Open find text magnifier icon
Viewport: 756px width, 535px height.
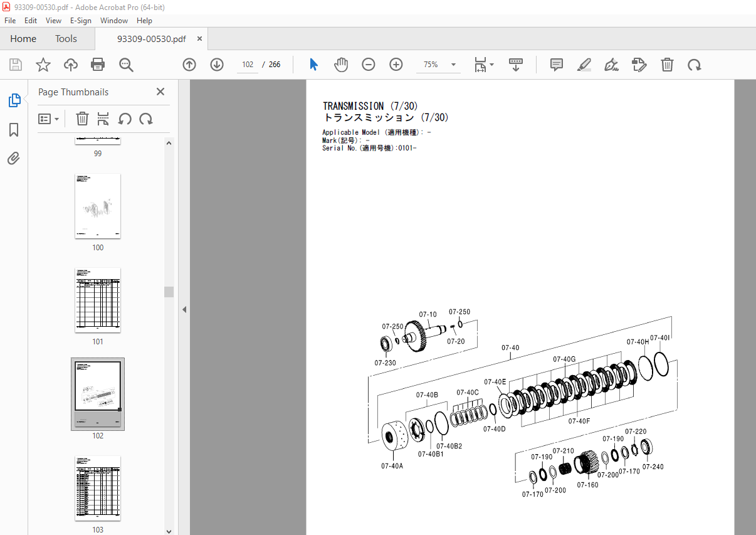click(126, 65)
